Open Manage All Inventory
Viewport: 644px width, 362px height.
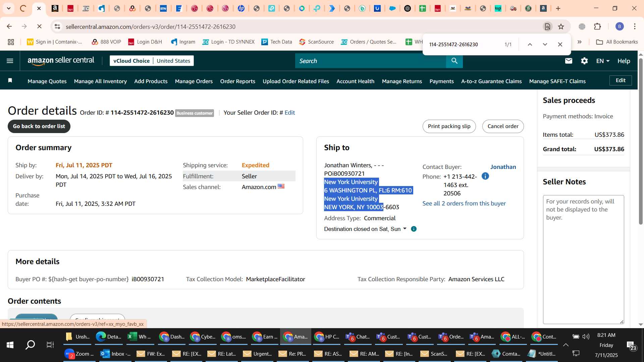(x=100, y=81)
